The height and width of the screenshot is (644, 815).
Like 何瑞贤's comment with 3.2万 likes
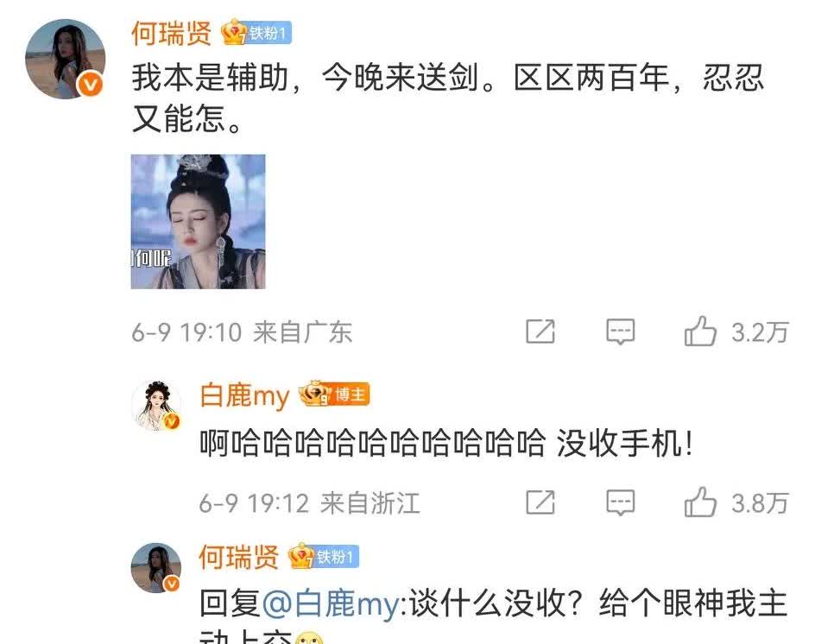(x=700, y=331)
